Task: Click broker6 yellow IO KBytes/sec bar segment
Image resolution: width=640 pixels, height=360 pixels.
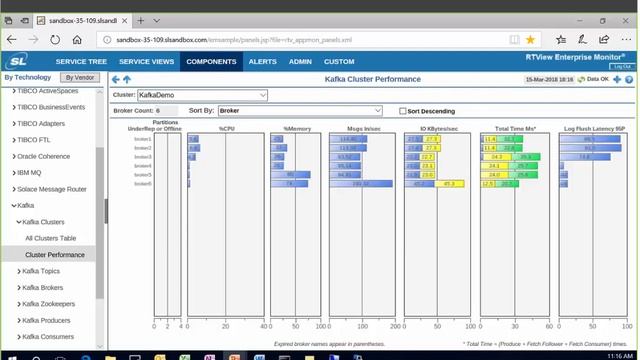Action: 449,184
